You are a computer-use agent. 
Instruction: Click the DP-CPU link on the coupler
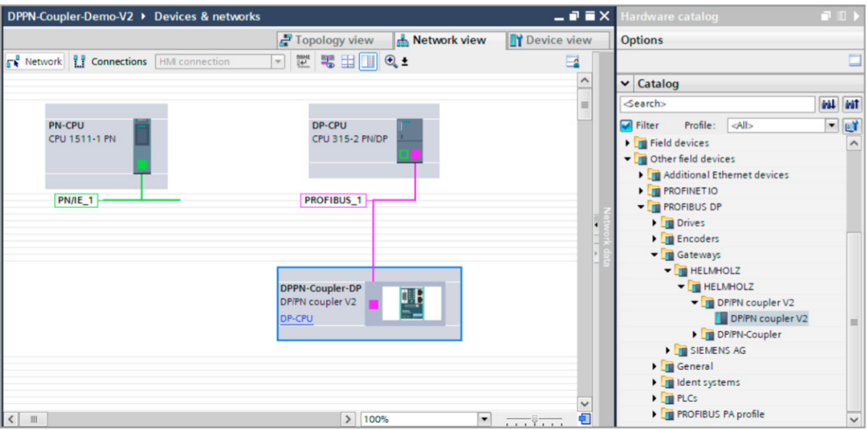[297, 319]
